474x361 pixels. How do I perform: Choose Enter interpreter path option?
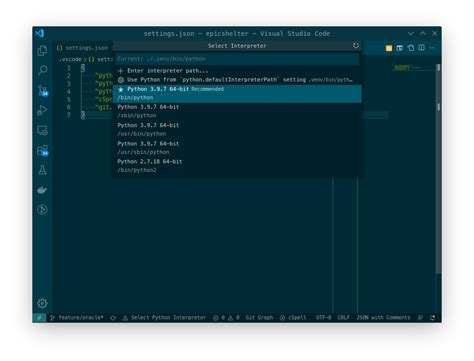pyautogui.click(x=237, y=71)
